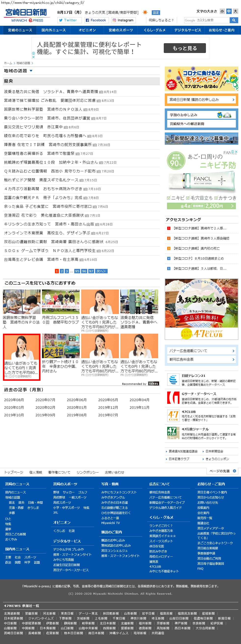
Task: Click 学割のお申し込み banner
Action: pos(201,115)
